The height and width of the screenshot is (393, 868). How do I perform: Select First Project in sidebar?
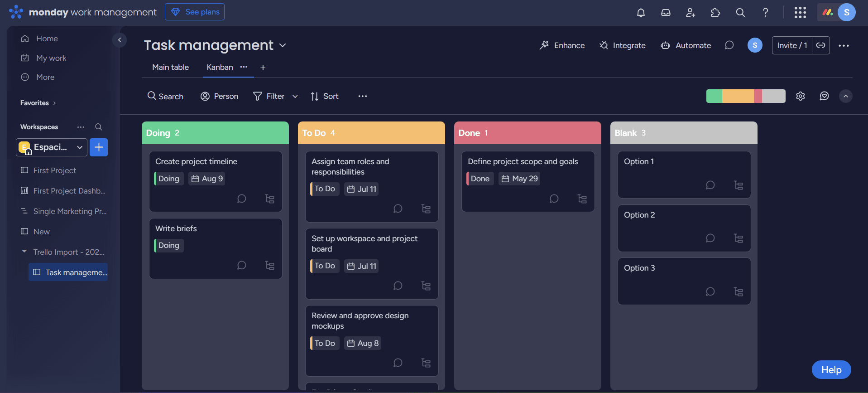pos(54,170)
